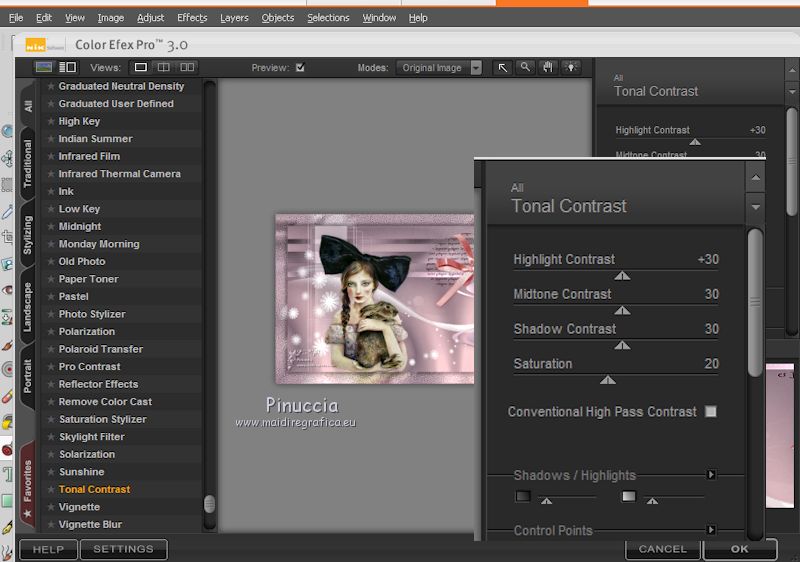Toggle the Preview checkbox
This screenshot has height=562, width=800.
pyautogui.click(x=300, y=67)
